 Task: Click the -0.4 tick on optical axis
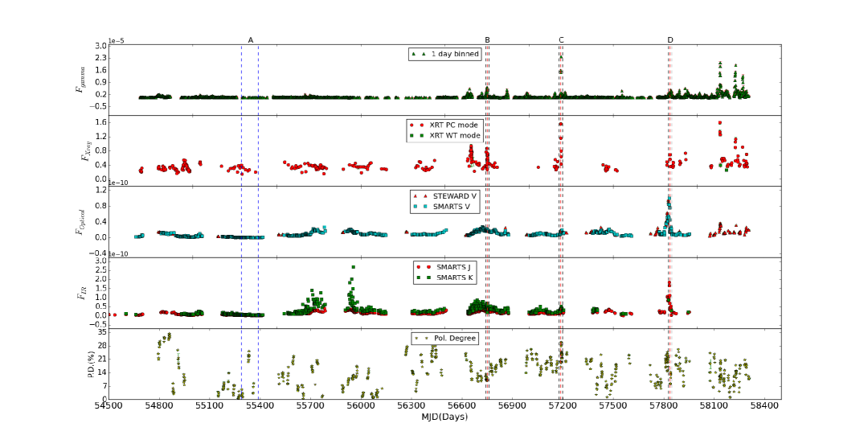(98, 253)
